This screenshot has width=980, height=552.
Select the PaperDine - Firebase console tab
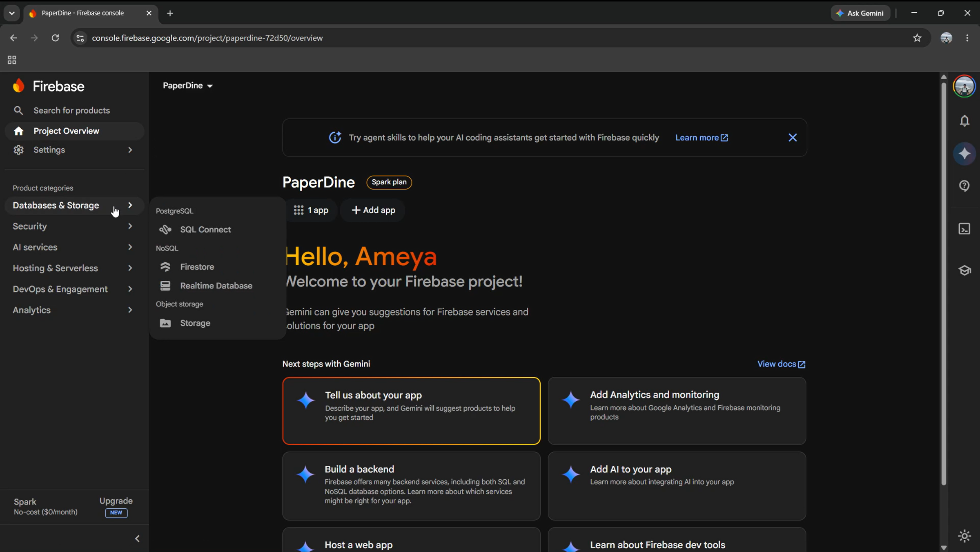coord(90,13)
